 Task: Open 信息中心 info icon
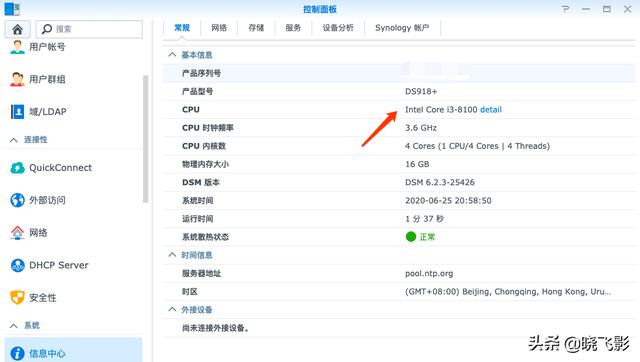[x=17, y=353]
